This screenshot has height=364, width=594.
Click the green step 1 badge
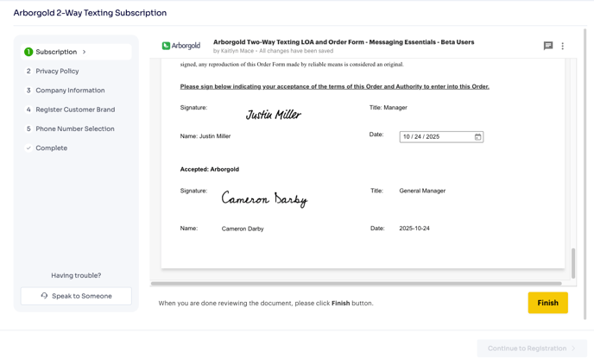click(x=28, y=52)
